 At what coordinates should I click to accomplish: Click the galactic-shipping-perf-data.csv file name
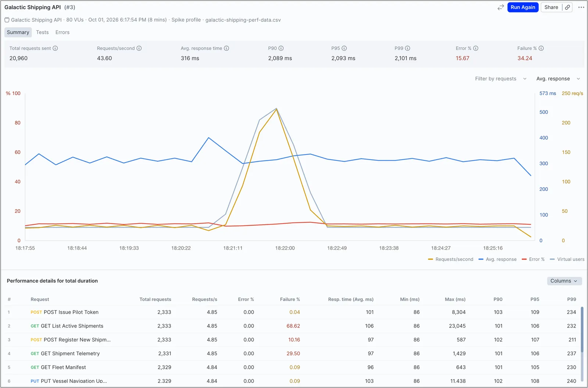(x=243, y=20)
